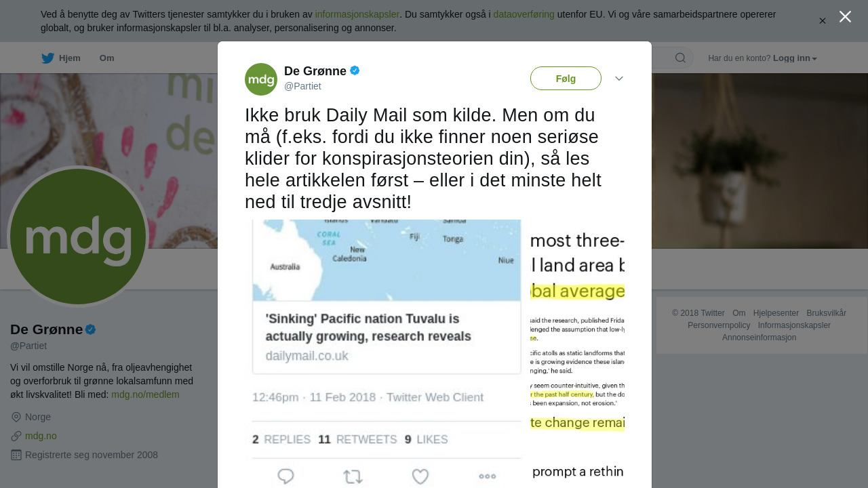Image resolution: width=868 pixels, height=488 pixels.
Task: Click the Twitter bird Hjem icon
Action: [47, 58]
